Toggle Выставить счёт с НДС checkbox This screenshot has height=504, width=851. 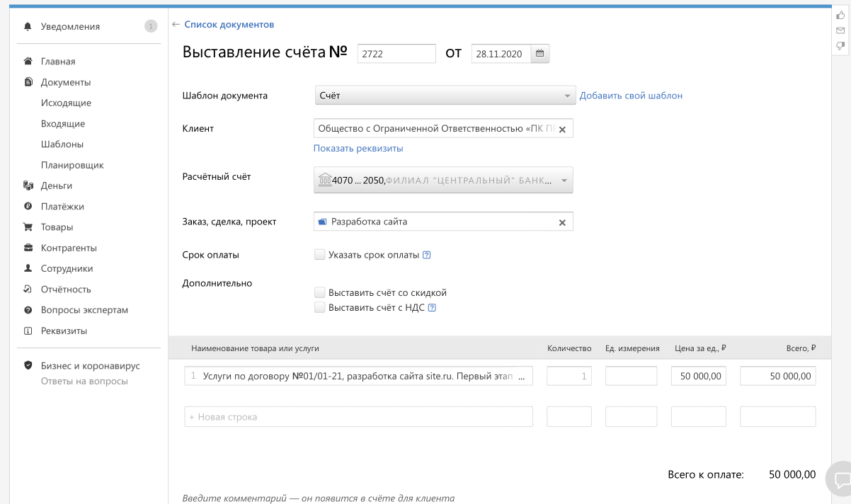(x=320, y=308)
